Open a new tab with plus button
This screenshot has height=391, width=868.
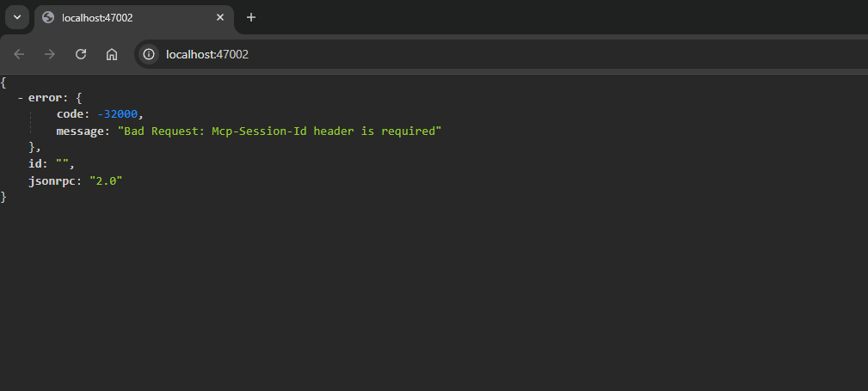click(x=251, y=17)
